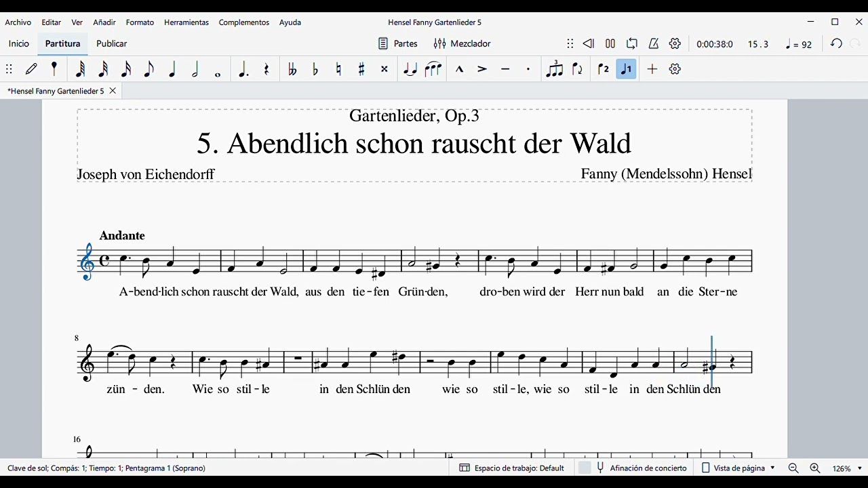Add marcato articulation
Screen dimensions: 868x488
tap(459, 69)
